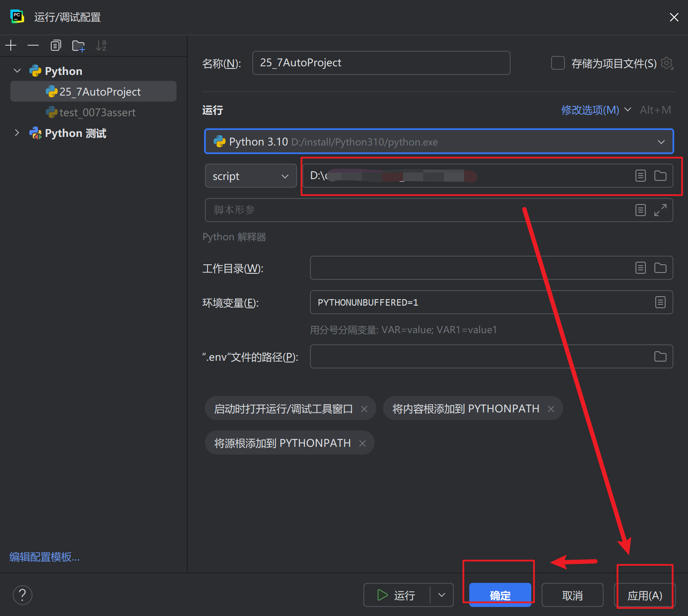Click the 运行 button
The image size is (688, 616).
(x=397, y=595)
